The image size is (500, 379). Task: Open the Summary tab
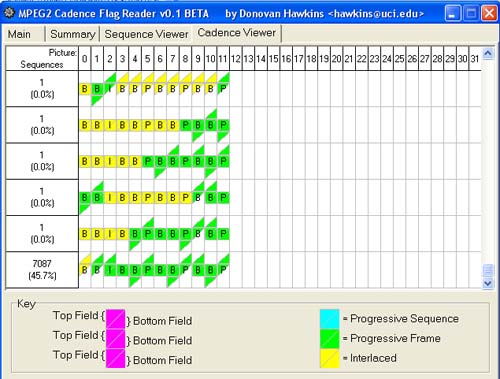(x=72, y=34)
